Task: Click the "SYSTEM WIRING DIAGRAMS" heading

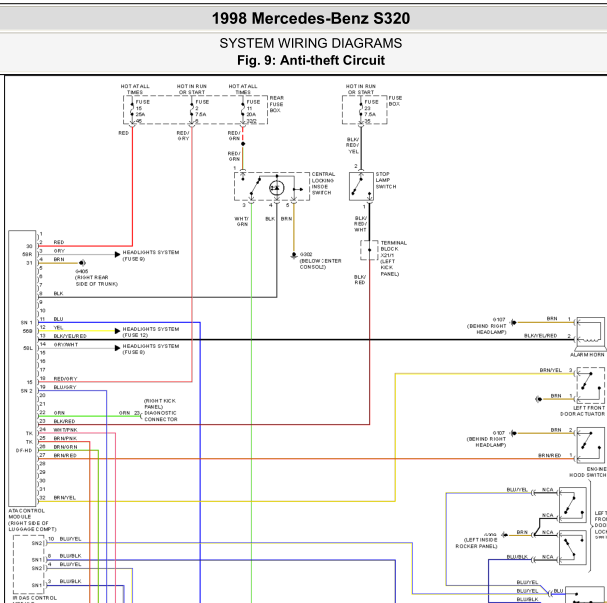Action: [311, 43]
